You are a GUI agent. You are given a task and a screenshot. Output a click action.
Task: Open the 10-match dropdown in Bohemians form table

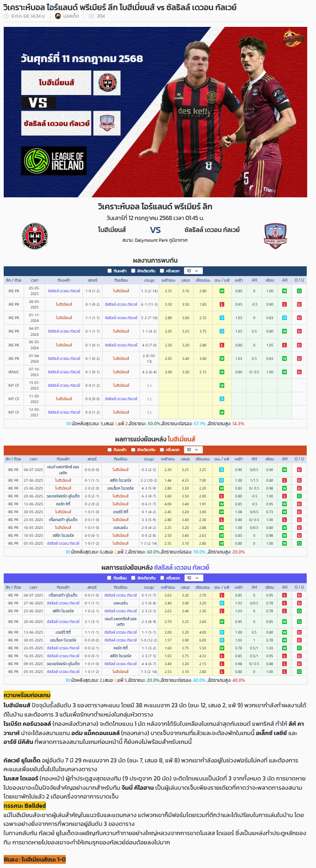click(193, 450)
